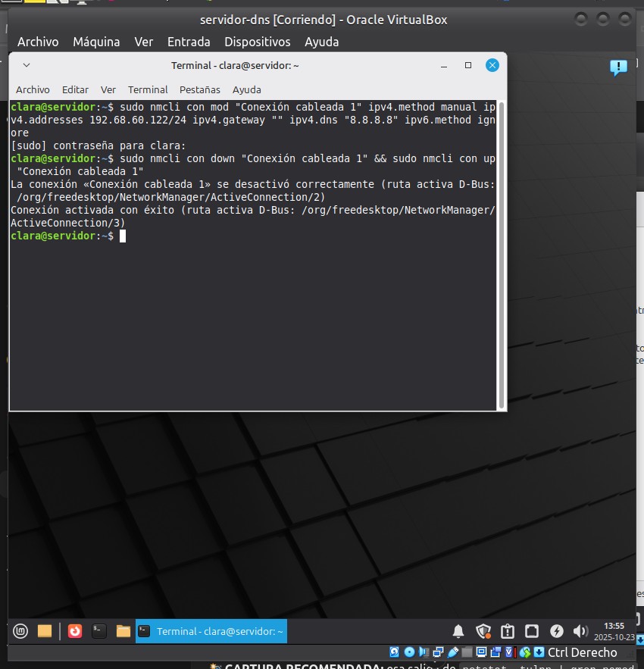
Task: Open the Ayuda menu in Terminal
Action: point(246,89)
